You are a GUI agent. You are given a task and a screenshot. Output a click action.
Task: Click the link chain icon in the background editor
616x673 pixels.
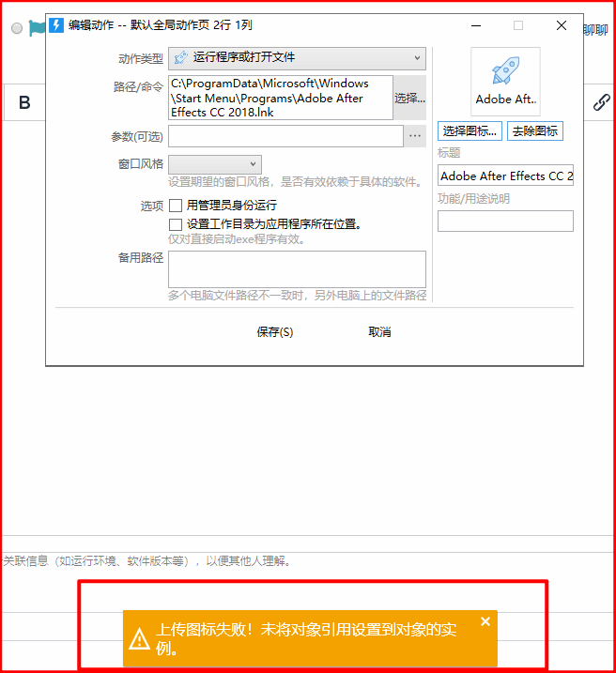[x=601, y=102]
